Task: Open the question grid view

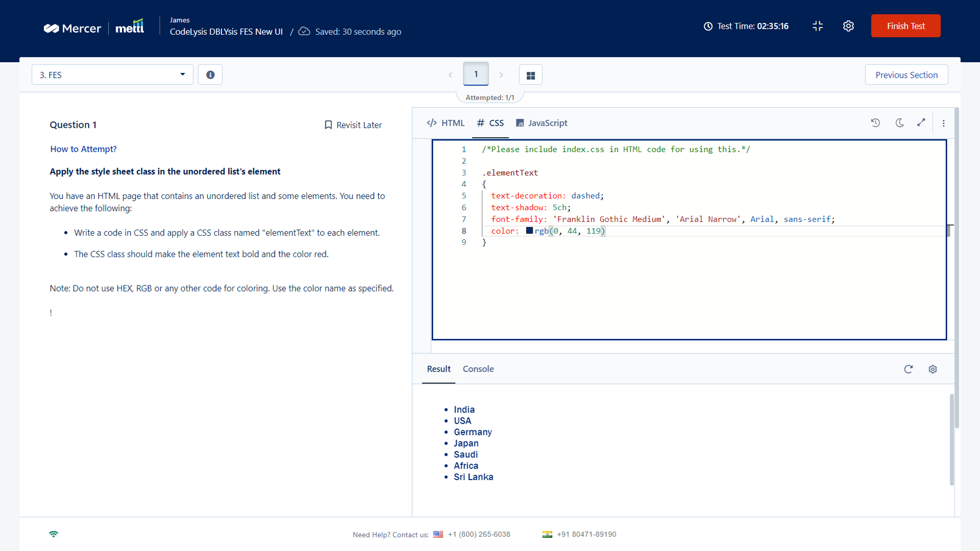Action: (x=531, y=75)
